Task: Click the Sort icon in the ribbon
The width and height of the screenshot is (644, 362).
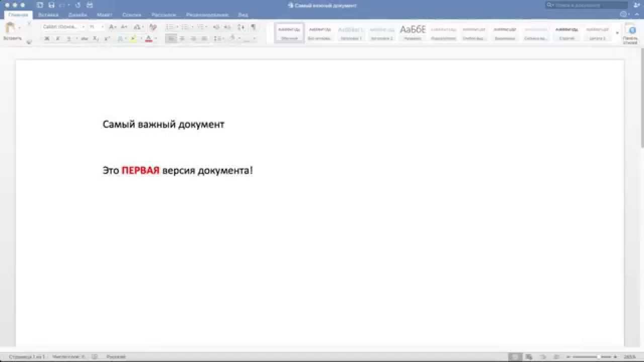Action: pos(241,27)
